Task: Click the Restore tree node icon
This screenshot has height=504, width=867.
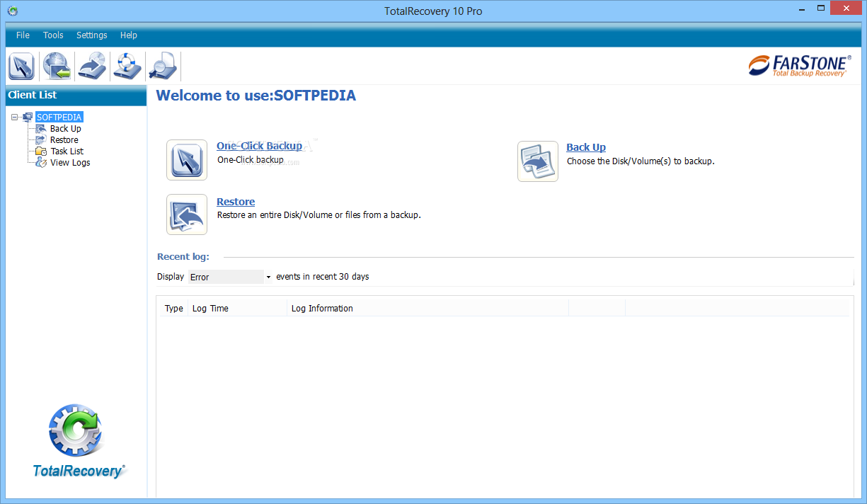Action: point(40,140)
